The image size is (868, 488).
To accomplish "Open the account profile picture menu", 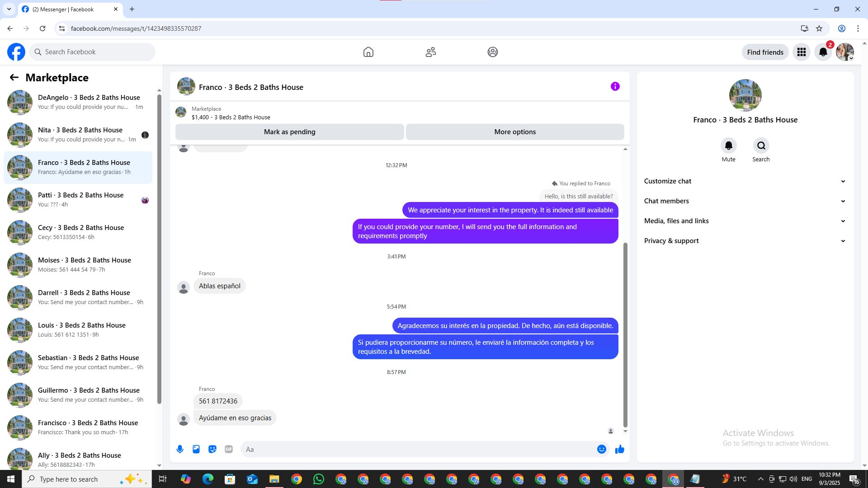I will point(845,52).
